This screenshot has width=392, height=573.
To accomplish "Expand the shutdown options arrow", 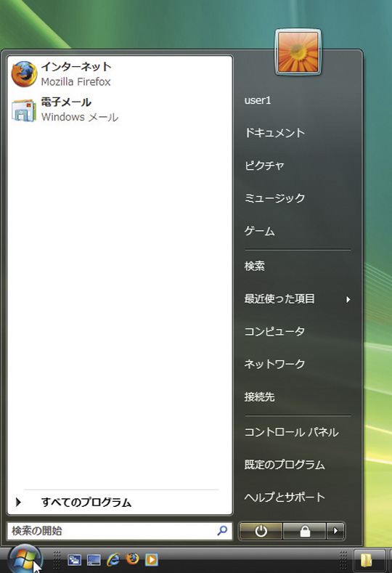I will [335, 531].
